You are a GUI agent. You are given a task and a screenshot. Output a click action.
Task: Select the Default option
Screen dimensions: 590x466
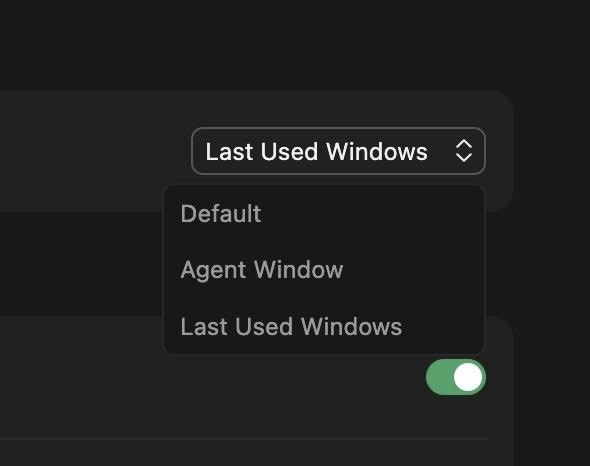324,213
